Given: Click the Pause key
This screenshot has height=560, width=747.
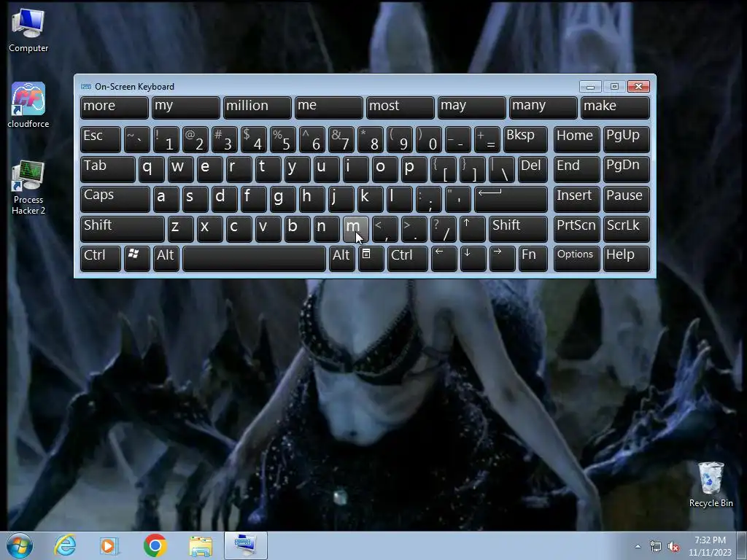Looking at the screenshot, I should point(626,199).
